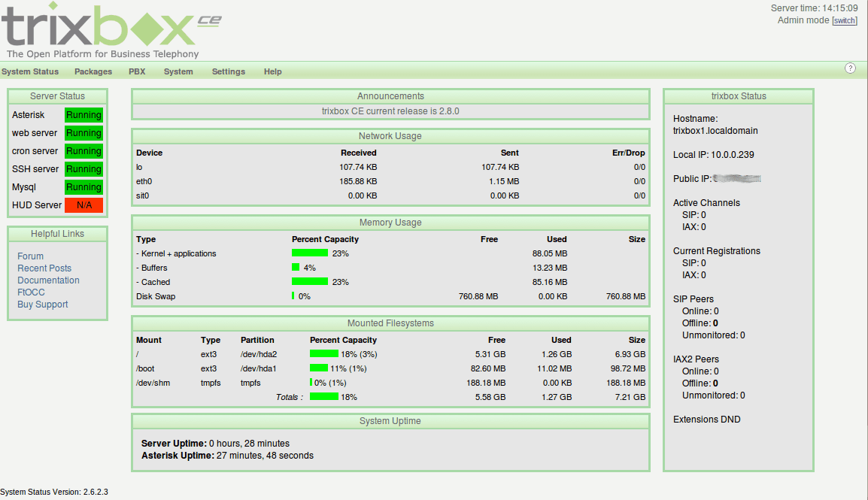Click the trixbox CE logo
The height and width of the screenshot is (500, 868).
(x=111, y=30)
